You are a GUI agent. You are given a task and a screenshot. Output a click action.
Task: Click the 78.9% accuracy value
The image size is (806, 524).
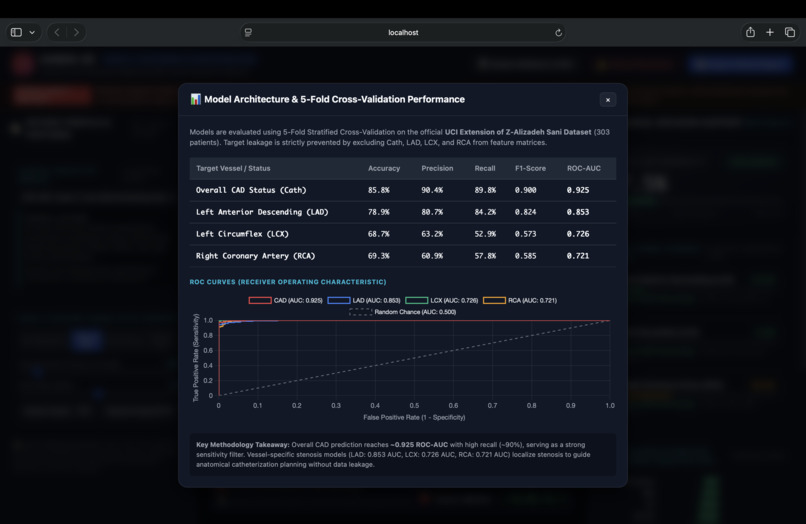(378, 212)
